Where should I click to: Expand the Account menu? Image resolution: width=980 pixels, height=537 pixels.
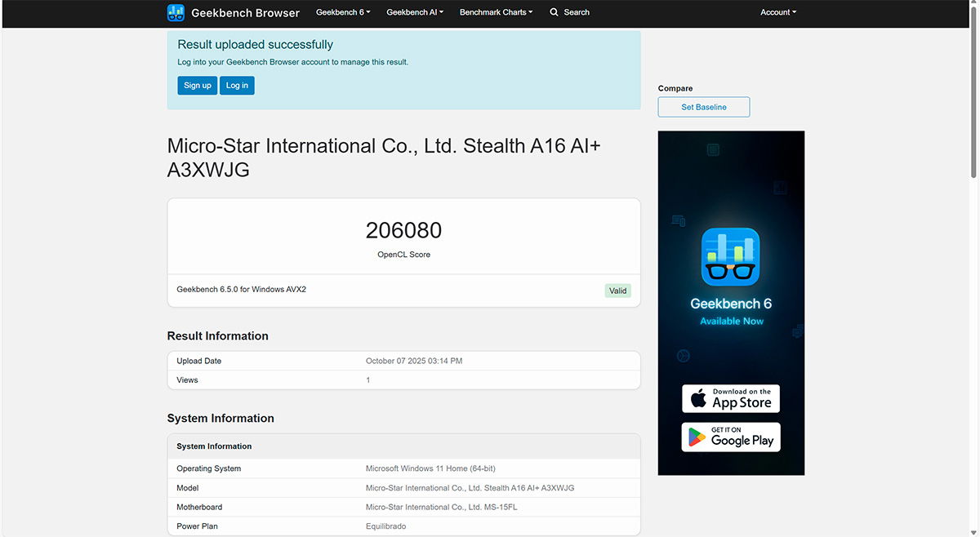pos(778,12)
